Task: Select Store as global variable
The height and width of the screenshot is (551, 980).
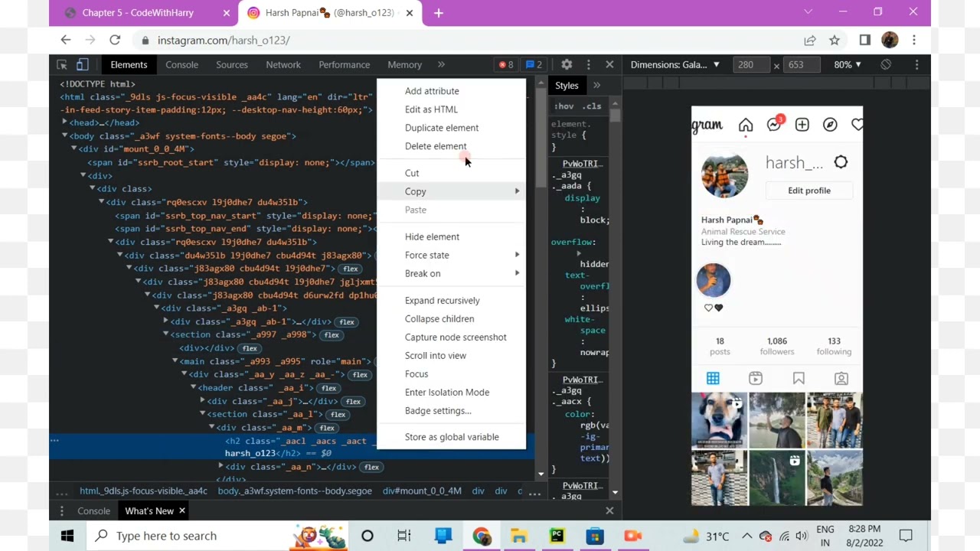Action: click(x=452, y=437)
